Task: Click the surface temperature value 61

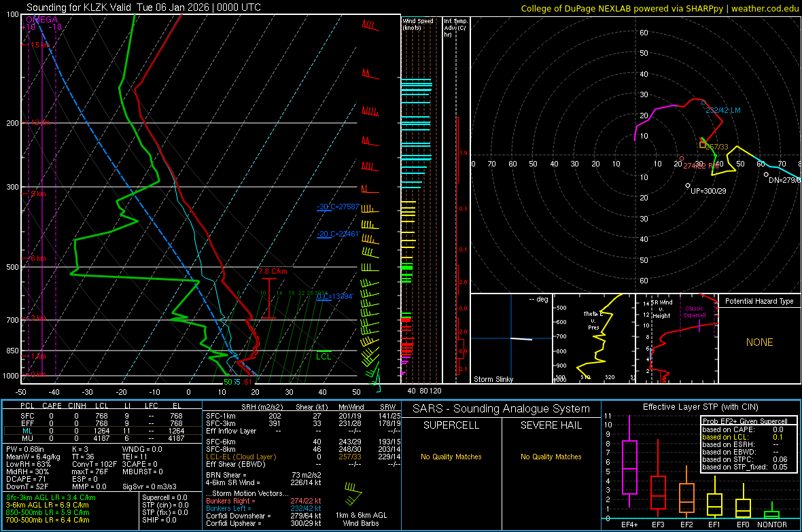Action: (x=247, y=382)
